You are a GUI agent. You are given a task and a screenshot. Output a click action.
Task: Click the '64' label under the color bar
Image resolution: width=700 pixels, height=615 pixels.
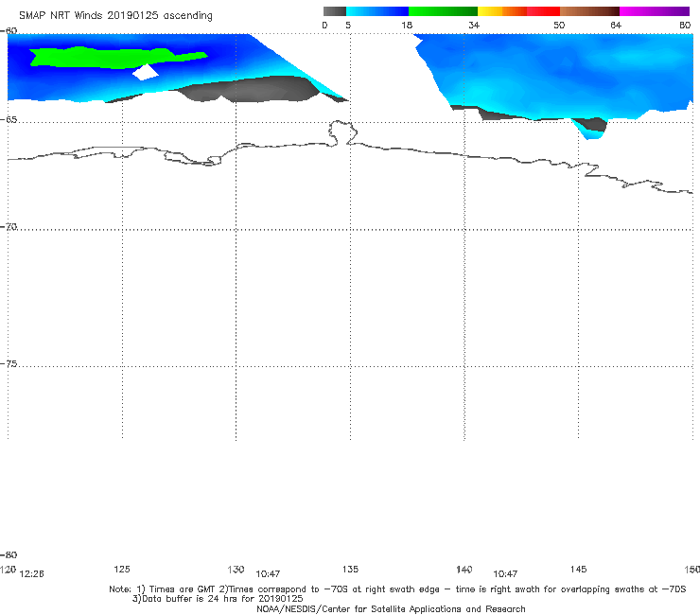616,26
